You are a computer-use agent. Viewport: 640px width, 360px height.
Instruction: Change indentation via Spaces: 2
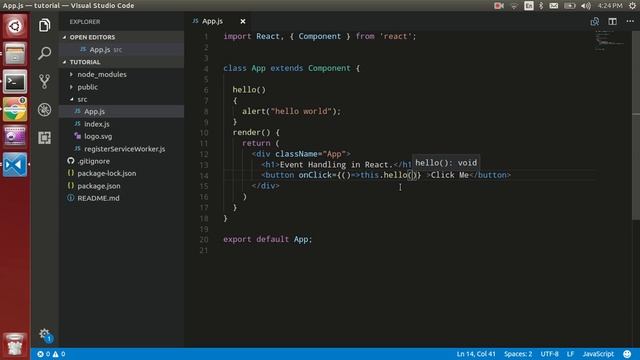pos(518,354)
